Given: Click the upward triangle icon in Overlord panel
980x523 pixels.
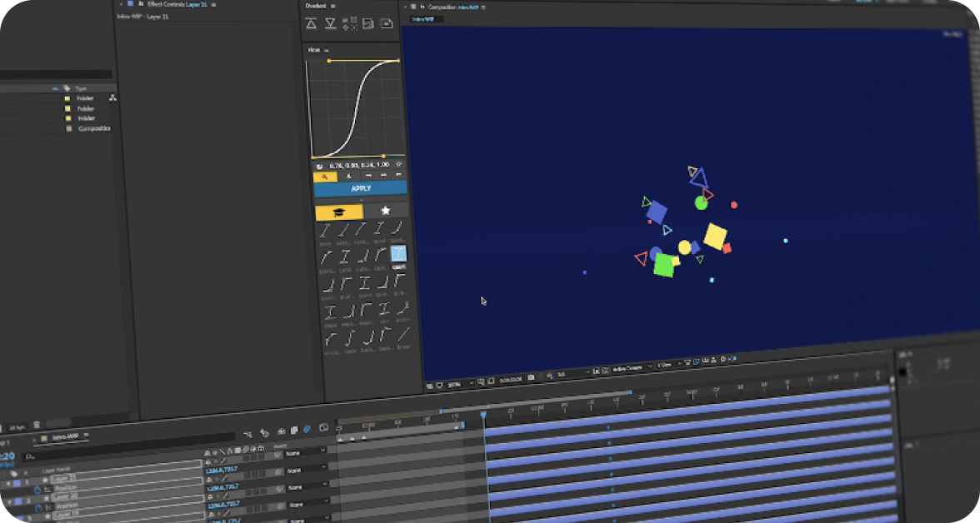Looking at the screenshot, I should pyautogui.click(x=312, y=24).
